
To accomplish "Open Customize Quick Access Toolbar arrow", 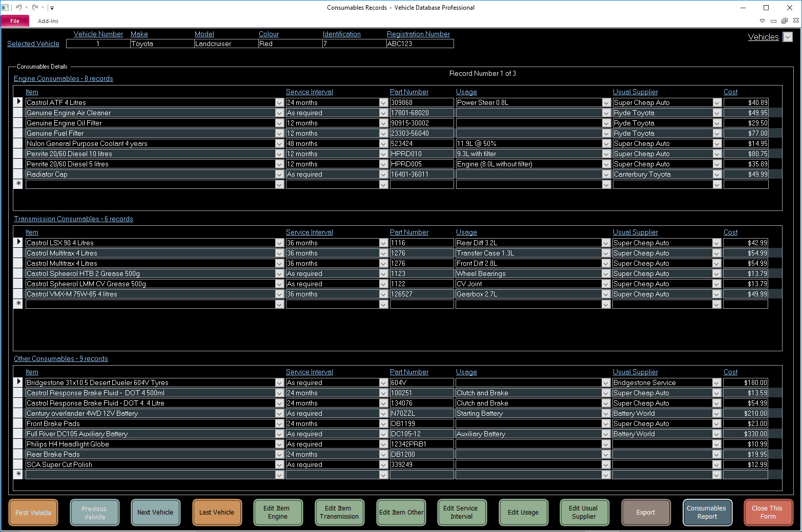I will [52, 8].
